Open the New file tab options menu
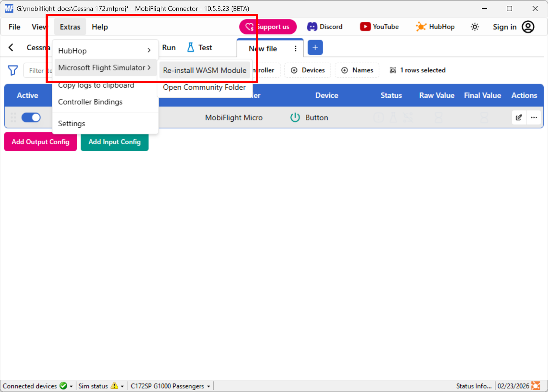 pyautogui.click(x=296, y=49)
